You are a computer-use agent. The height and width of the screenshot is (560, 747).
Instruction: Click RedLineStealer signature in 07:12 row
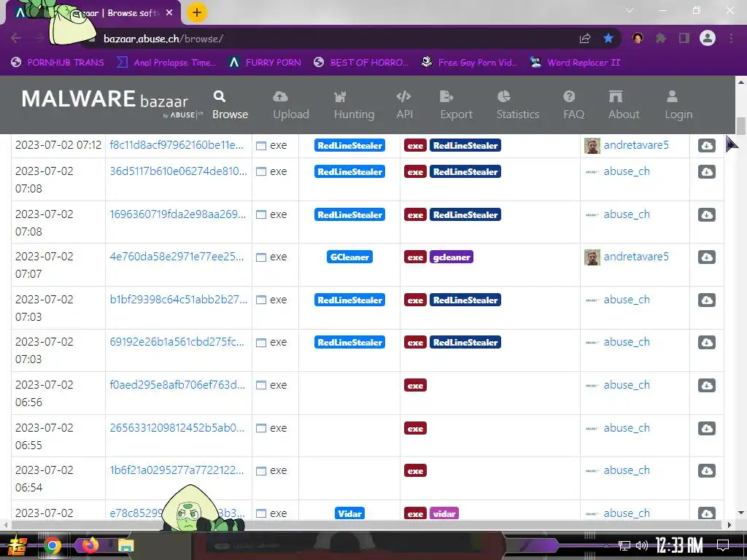tap(349, 145)
